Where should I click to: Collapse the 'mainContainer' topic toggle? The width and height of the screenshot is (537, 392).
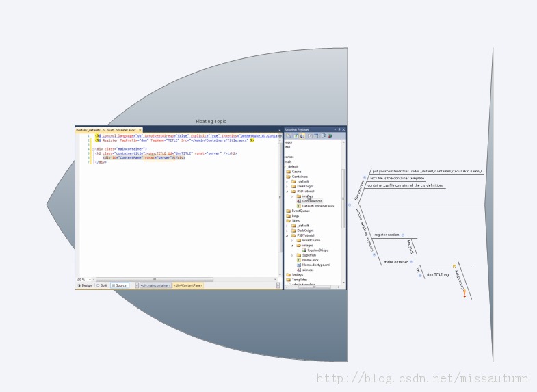point(411,261)
